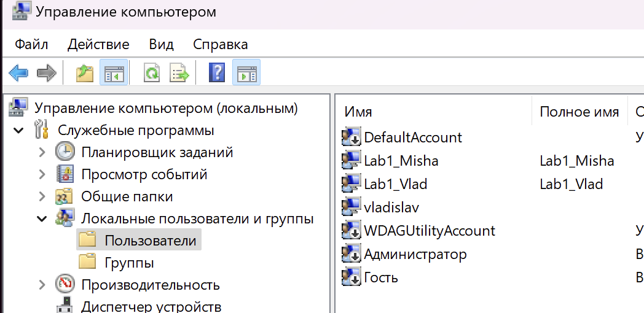
Task: Open the Вид menu
Action: (161, 45)
